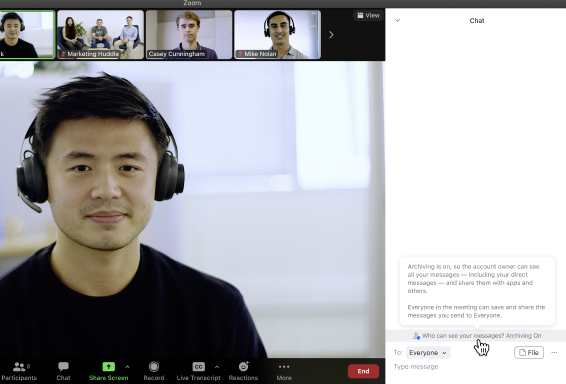Enable Live Transcript
The width and height of the screenshot is (566, 384).
pos(198,371)
